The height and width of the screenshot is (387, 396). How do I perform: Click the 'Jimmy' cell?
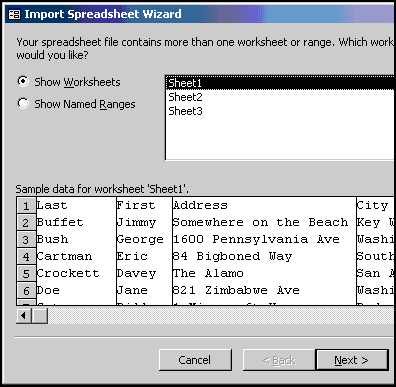(x=144, y=222)
